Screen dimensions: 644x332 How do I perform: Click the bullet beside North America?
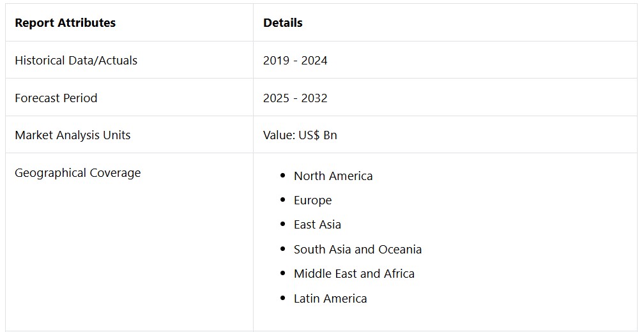coord(282,176)
